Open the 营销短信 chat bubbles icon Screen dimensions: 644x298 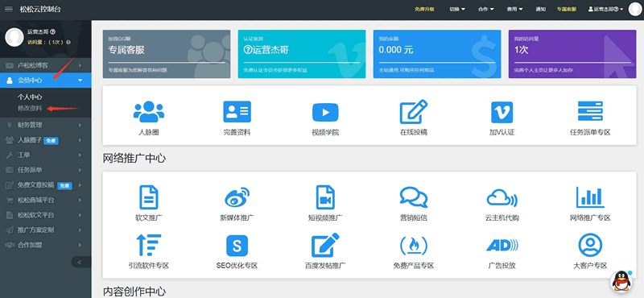[x=414, y=197]
